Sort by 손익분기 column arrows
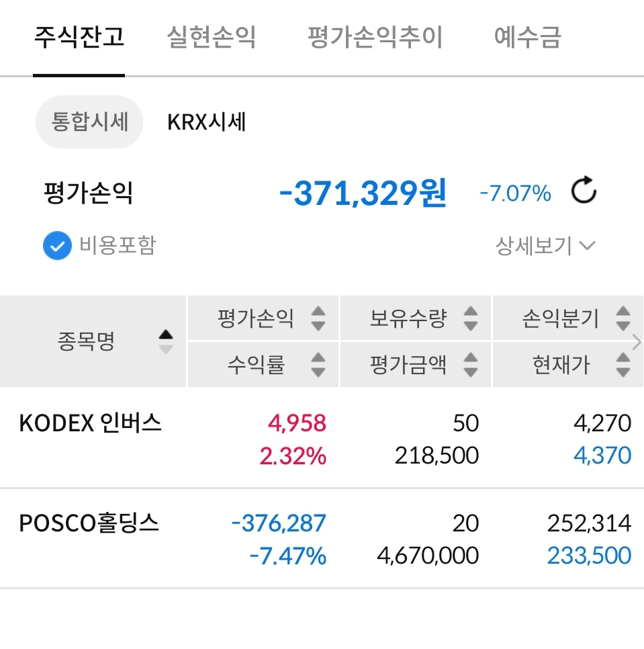 click(623, 318)
